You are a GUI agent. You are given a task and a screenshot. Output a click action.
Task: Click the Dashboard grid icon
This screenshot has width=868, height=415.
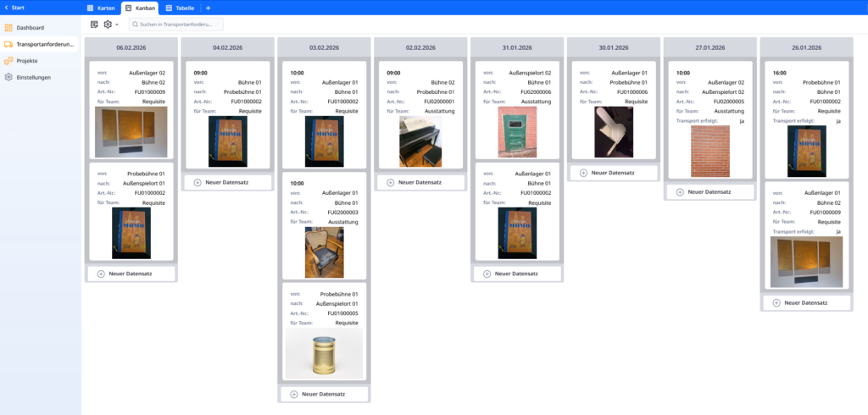(8, 28)
